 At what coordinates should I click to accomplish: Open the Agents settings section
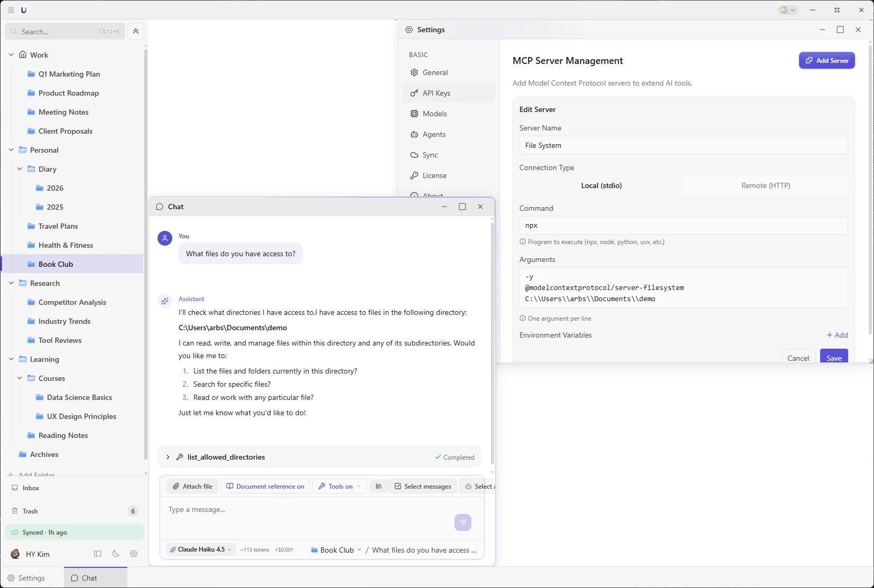[434, 134]
